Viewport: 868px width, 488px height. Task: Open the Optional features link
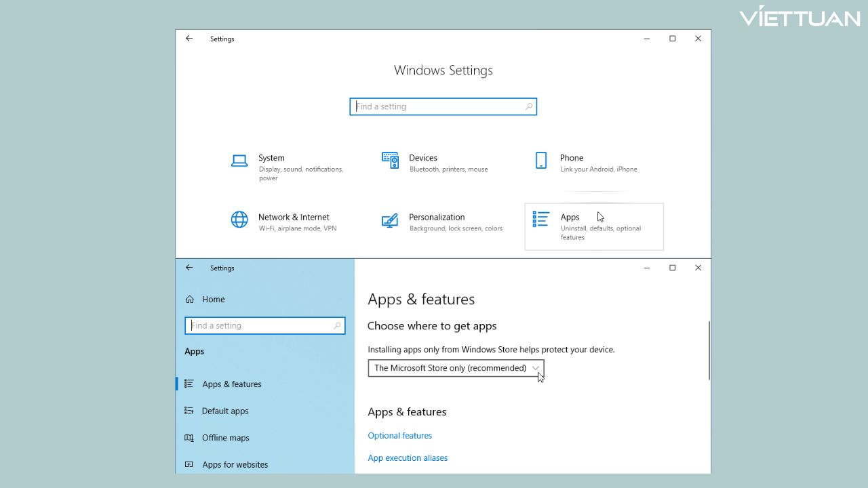[x=399, y=436]
